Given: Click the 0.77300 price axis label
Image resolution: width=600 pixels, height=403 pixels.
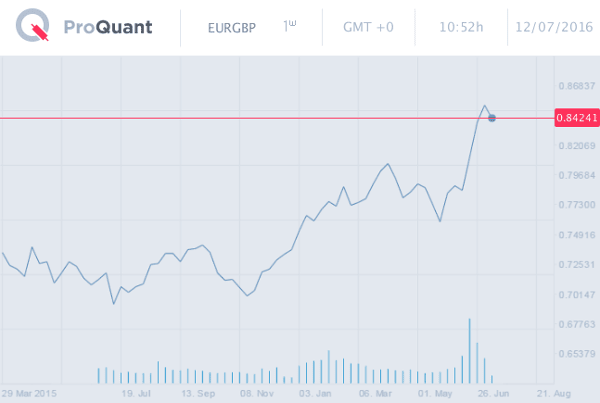Looking at the screenshot, I should coord(576,205).
